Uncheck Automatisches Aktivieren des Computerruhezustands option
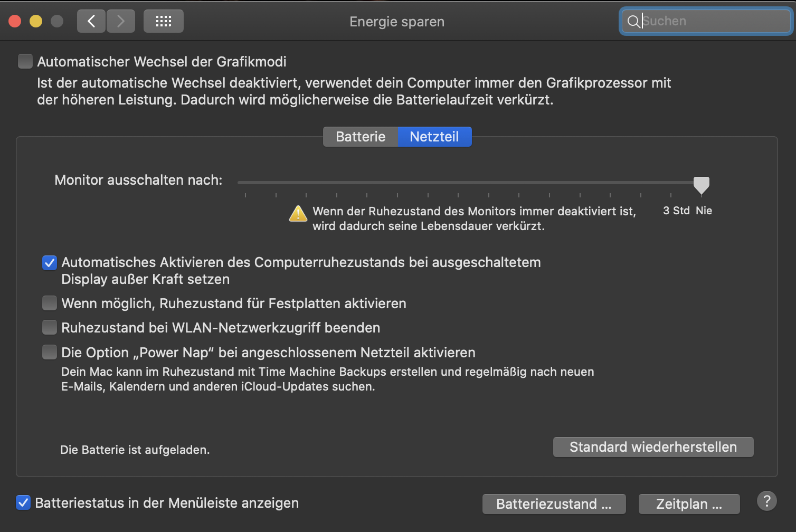The height and width of the screenshot is (532, 796). pyautogui.click(x=50, y=262)
